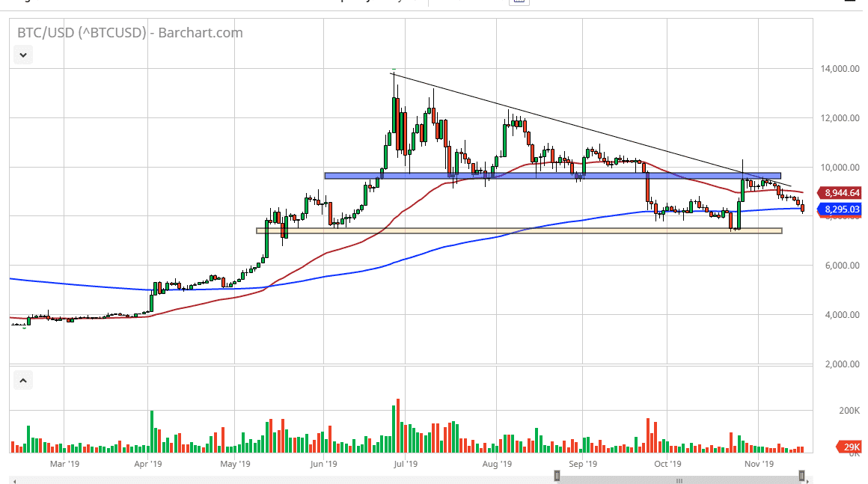
Task: Click the right range handle of the scroller
Action: [x=801, y=477]
